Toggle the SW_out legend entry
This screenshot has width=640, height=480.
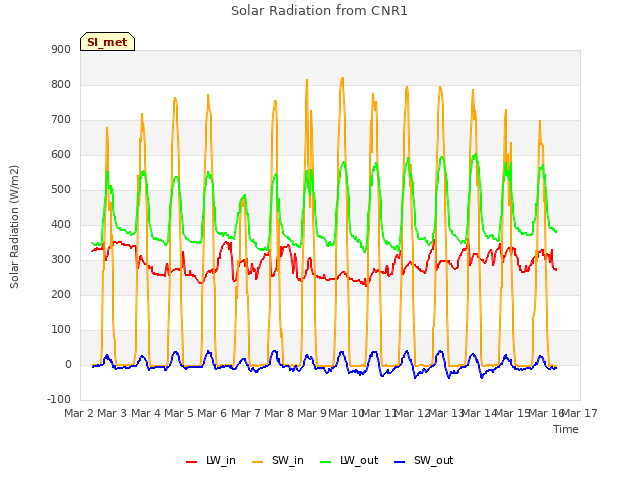pos(423,460)
